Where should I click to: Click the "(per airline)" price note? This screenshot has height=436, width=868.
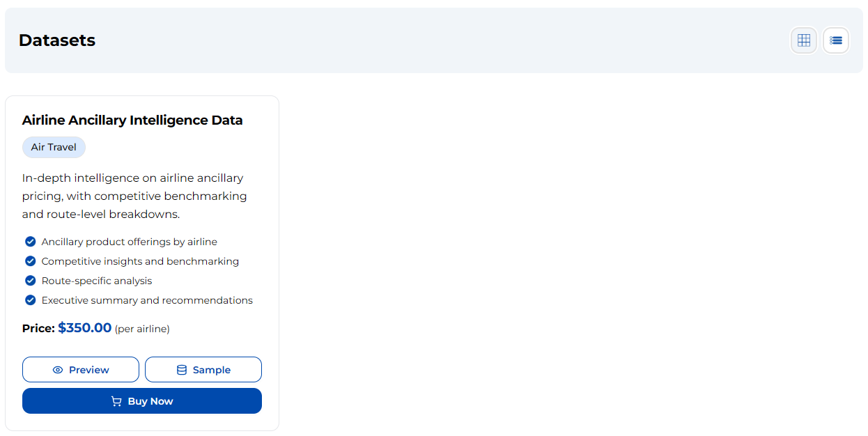coord(142,329)
